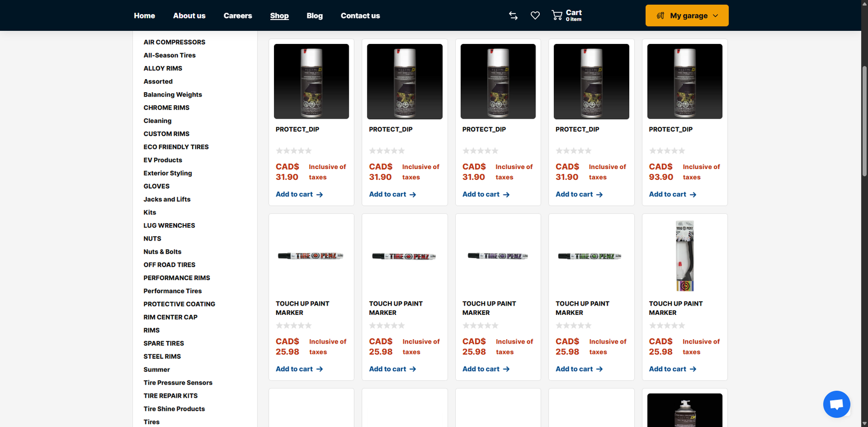Open the PROTECTIVE COATING category
This screenshot has height=427, width=868.
click(179, 304)
